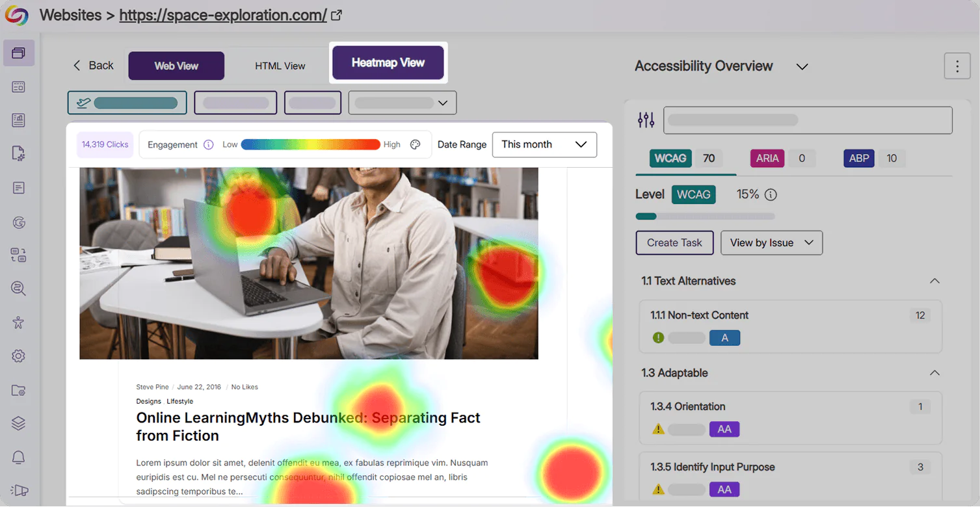Switch to Web View

point(176,66)
